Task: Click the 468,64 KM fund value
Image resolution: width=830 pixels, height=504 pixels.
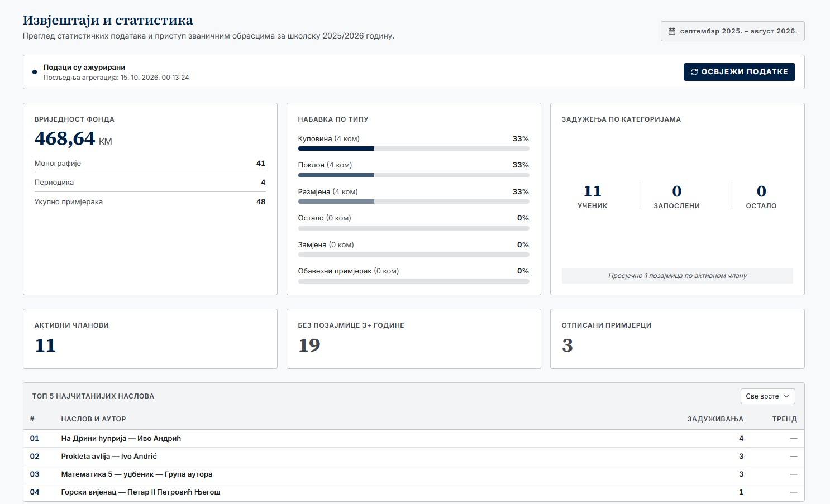Action: click(x=73, y=138)
